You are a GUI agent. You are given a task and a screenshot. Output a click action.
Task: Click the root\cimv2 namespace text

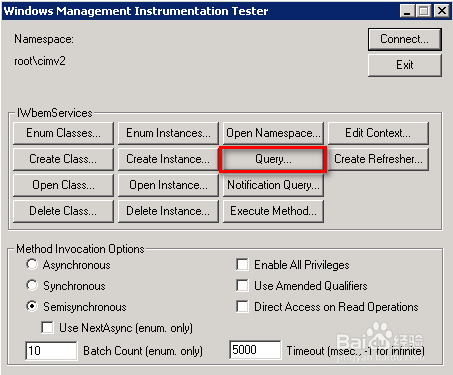point(40,61)
